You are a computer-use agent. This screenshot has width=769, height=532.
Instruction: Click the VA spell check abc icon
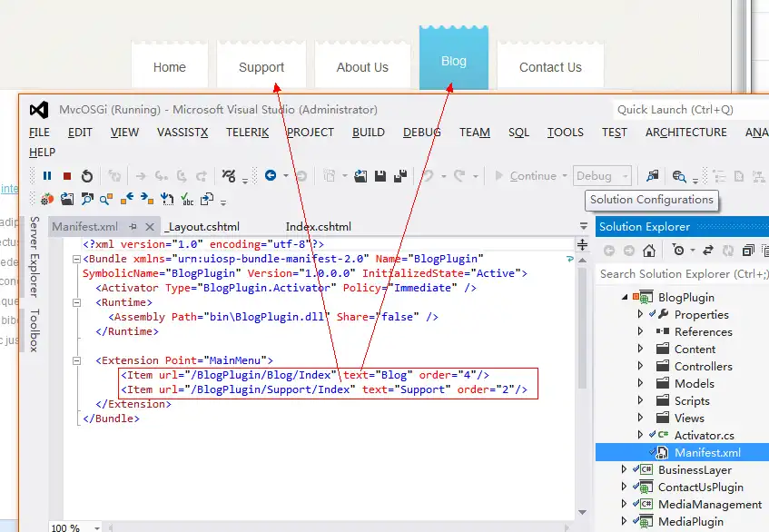tap(187, 199)
